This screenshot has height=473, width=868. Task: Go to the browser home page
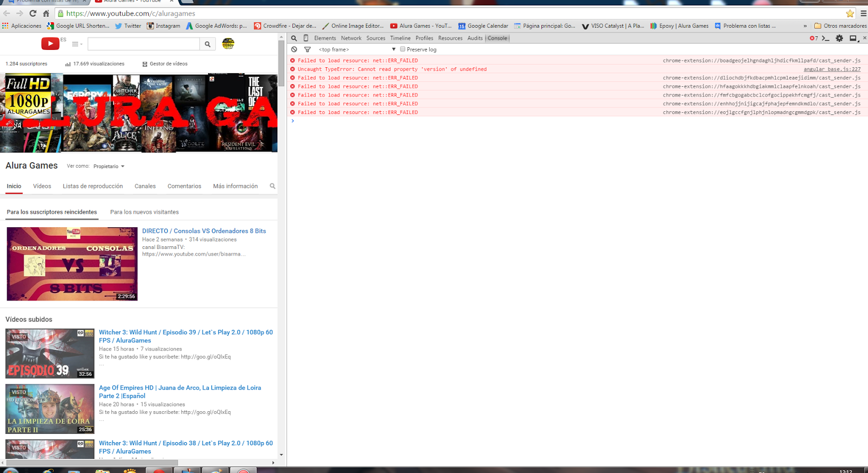pos(46,14)
